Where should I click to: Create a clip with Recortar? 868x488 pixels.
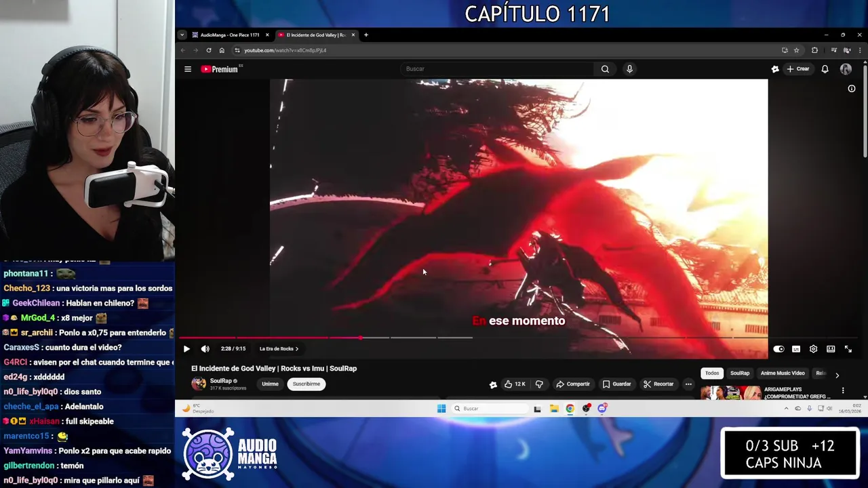[658, 384]
